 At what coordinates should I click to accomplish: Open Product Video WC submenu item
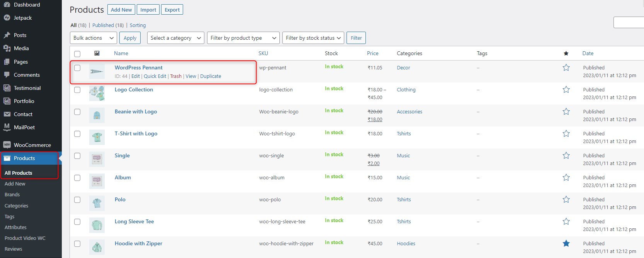click(25, 238)
